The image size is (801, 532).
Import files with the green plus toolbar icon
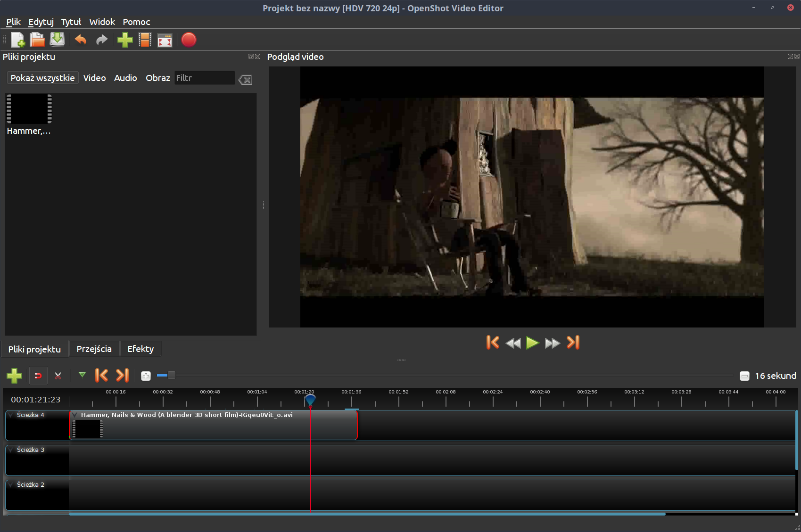coord(125,40)
